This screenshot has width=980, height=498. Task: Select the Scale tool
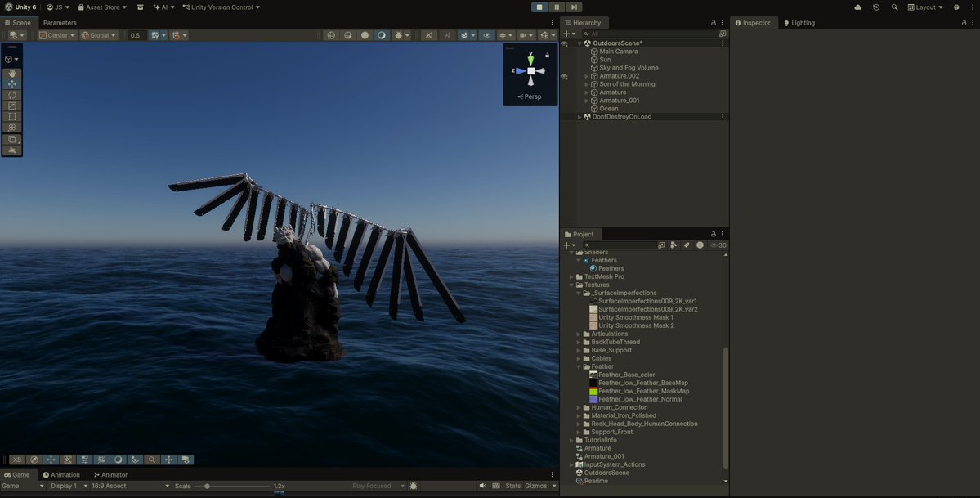[12, 105]
